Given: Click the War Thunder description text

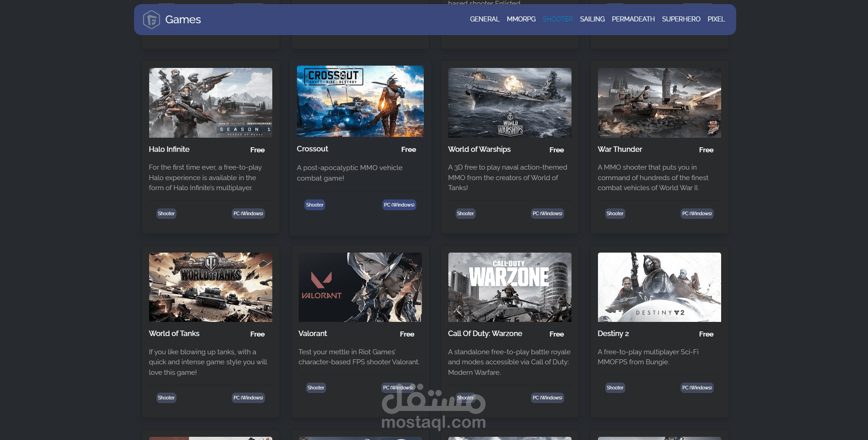Looking at the screenshot, I should click(x=653, y=177).
